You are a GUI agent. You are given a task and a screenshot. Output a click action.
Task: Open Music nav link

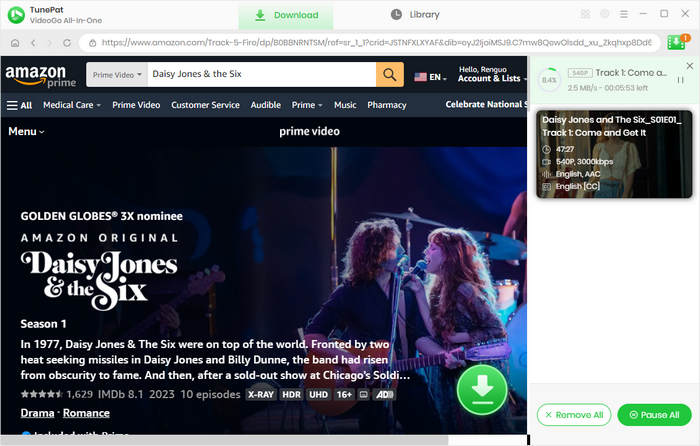(x=345, y=105)
